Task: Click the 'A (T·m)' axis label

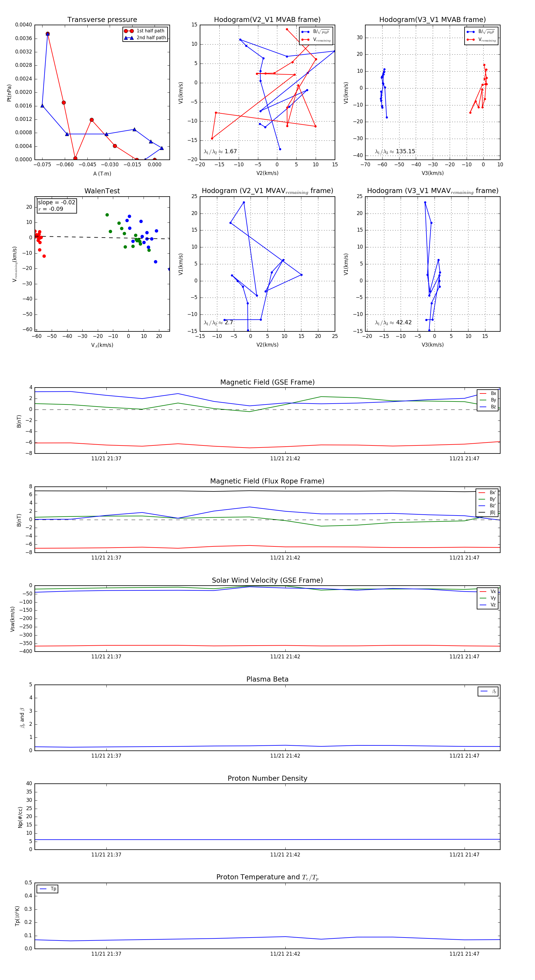Action: pos(102,173)
